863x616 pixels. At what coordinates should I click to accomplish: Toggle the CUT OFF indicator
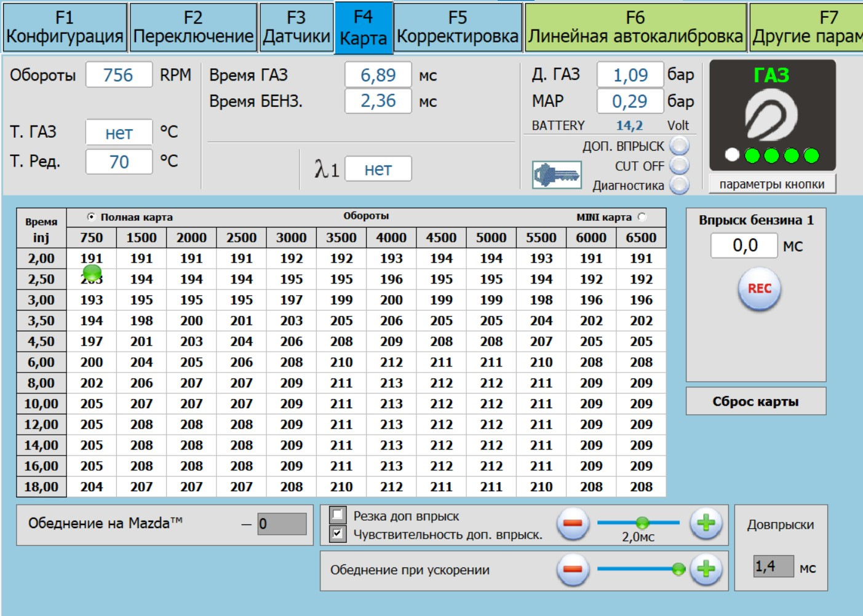click(679, 166)
